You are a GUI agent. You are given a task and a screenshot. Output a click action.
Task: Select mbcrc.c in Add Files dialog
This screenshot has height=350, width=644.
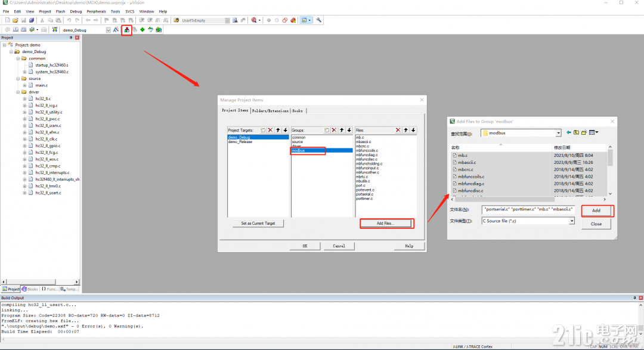(466, 170)
